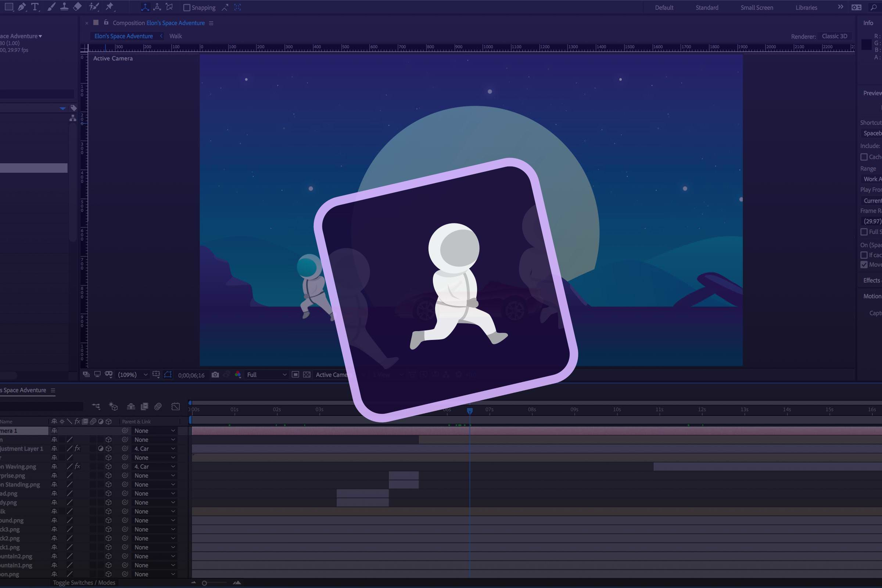Activate View Axis mode
The image size is (882, 588).
[169, 7]
